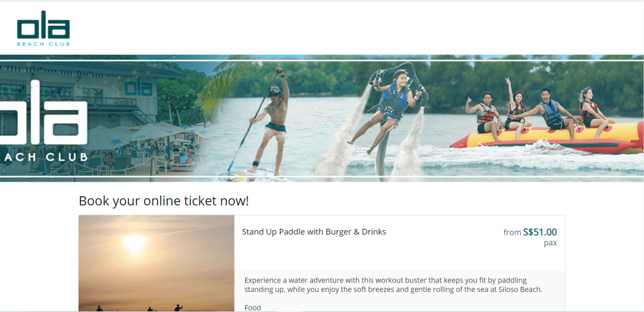The width and height of the screenshot is (644, 312).
Task: Click the 'pax' label under the price
Action: coord(550,243)
